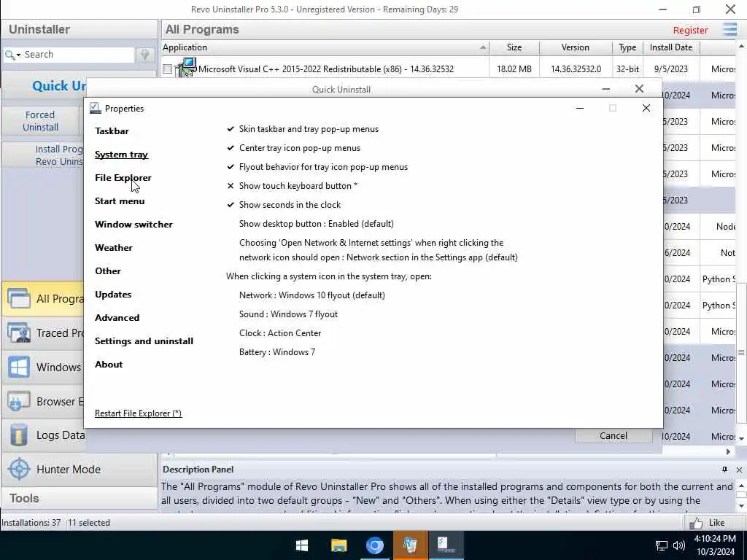Click the network icon in system tray

click(x=661, y=545)
